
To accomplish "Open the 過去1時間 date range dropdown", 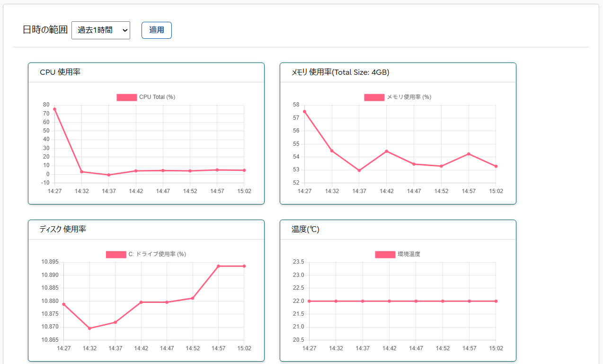I will 100,30.
